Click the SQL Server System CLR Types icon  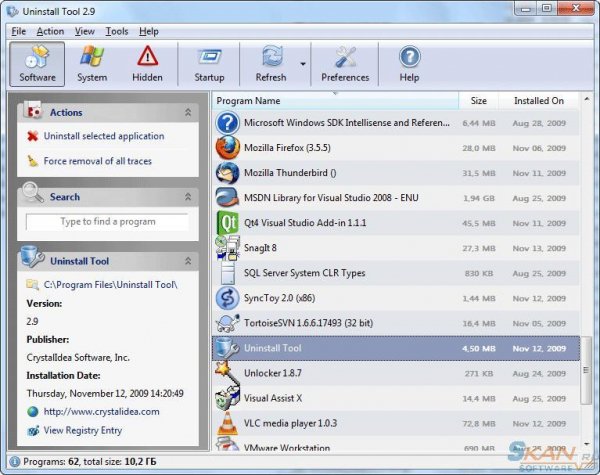[228, 273]
